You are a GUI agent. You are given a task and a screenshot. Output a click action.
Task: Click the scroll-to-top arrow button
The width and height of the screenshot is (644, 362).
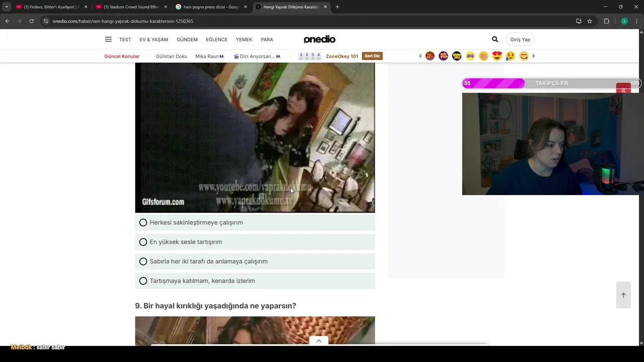(x=623, y=295)
